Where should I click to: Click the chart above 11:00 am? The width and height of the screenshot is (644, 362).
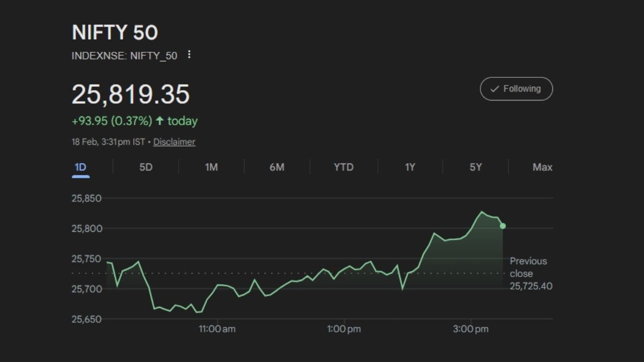(x=217, y=285)
